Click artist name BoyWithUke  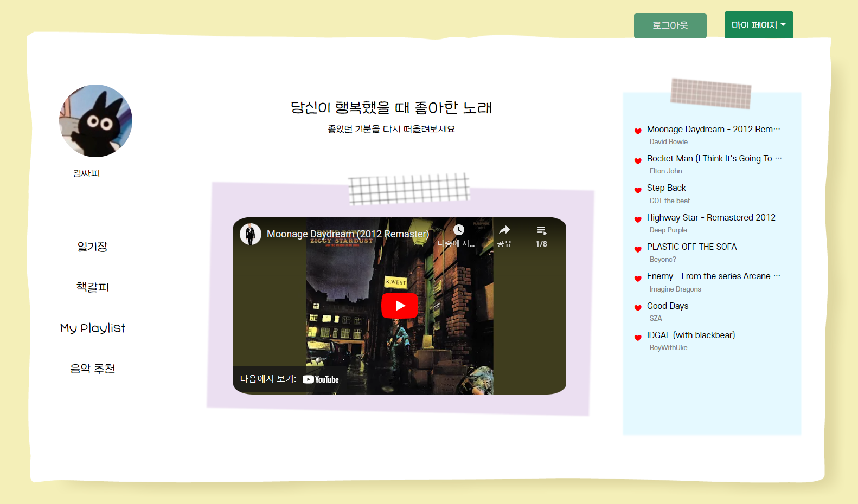coord(669,348)
